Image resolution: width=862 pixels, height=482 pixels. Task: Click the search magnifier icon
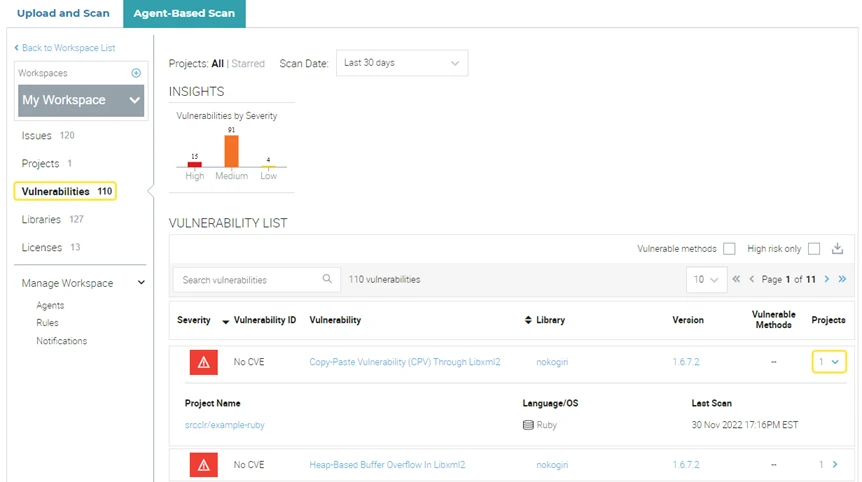click(327, 279)
